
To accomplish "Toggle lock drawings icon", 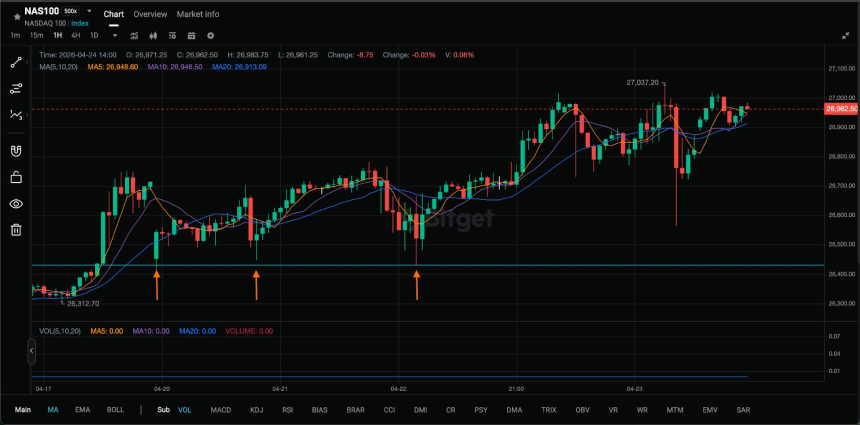I will [16, 177].
